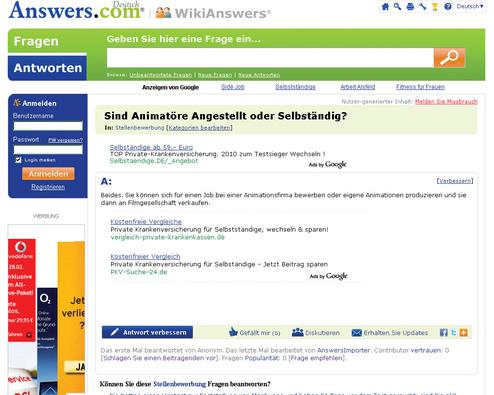
Task: Click the orange plus share icon
Action: coord(463,332)
